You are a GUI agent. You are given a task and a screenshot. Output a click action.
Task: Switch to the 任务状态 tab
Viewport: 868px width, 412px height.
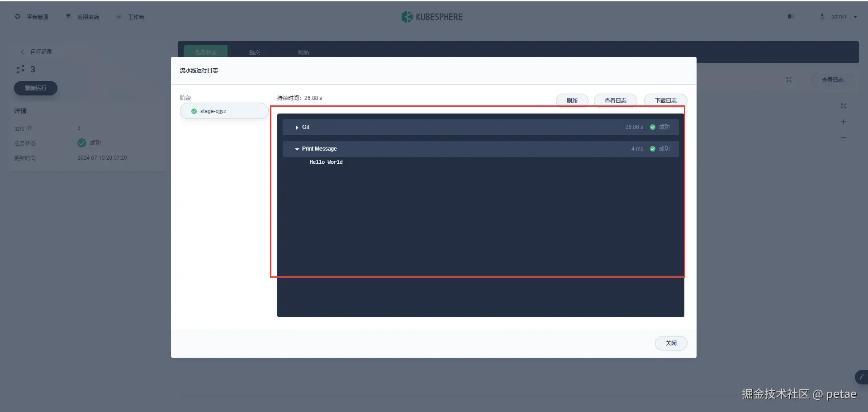coord(206,52)
